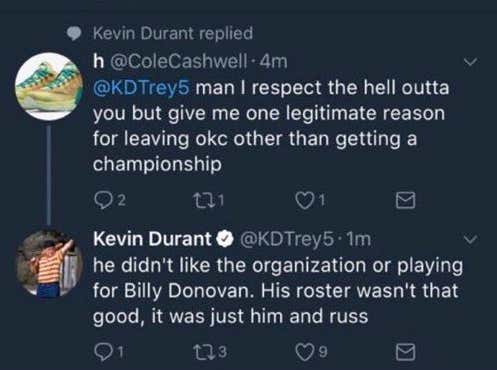The width and height of the screenshot is (497, 370).
Task: Click reply icon on ColeCashwell's tweet
Action: pos(103,201)
